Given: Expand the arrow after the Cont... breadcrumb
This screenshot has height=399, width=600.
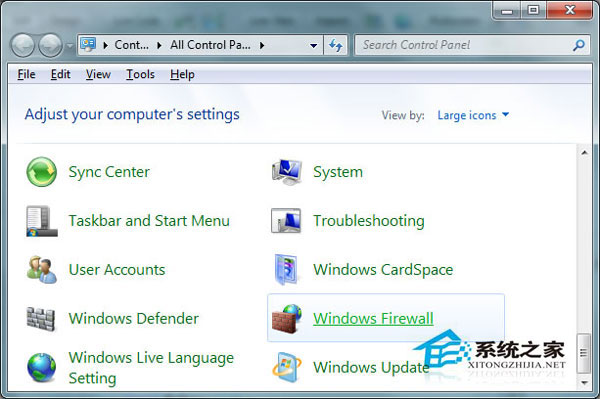Looking at the screenshot, I should pos(160,46).
